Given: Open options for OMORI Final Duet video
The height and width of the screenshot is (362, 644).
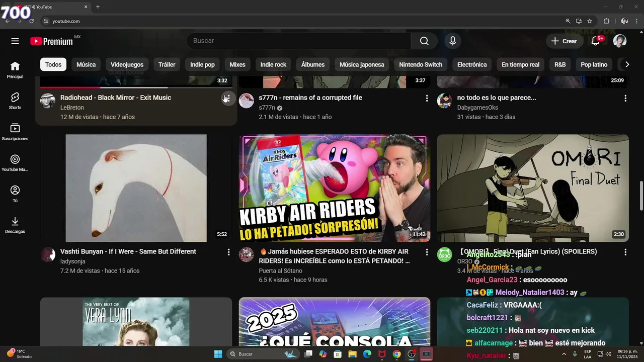Looking at the screenshot, I should pos(625,252).
